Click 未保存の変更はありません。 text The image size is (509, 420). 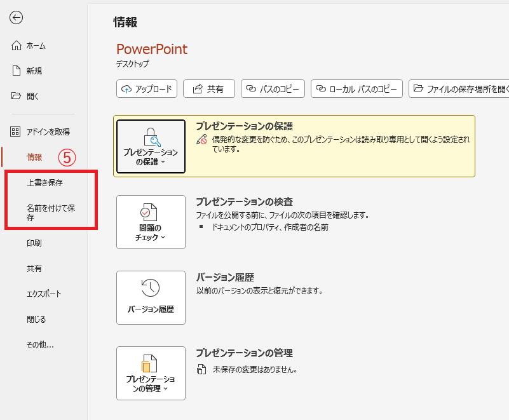[255, 369]
